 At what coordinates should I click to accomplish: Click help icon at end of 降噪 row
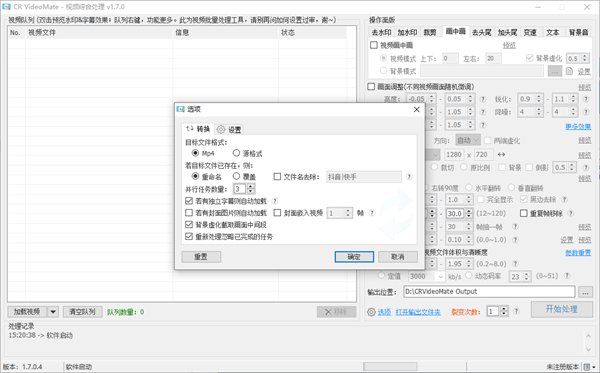[586, 112]
